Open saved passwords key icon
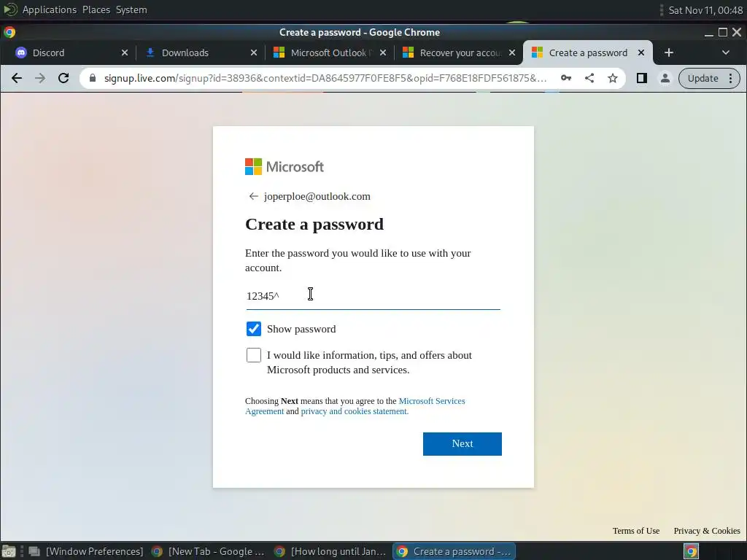Screen dimensions: 747x560 pos(566,78)
